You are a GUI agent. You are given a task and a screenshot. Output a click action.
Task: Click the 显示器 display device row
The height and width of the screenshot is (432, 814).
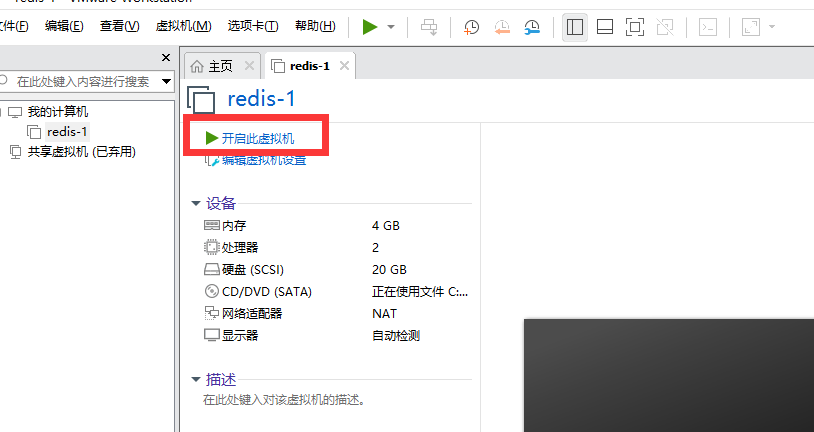tap(337, 335)
